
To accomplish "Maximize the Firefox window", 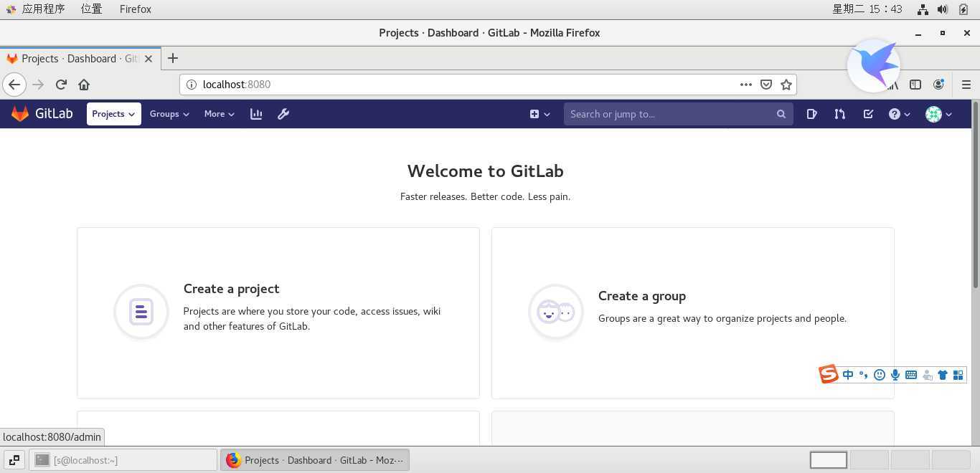I will (943, 33).
